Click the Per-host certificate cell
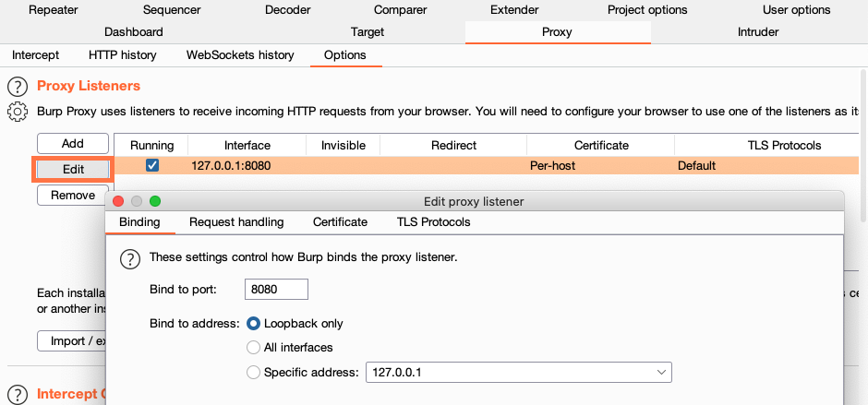 (x=601, y=165)
